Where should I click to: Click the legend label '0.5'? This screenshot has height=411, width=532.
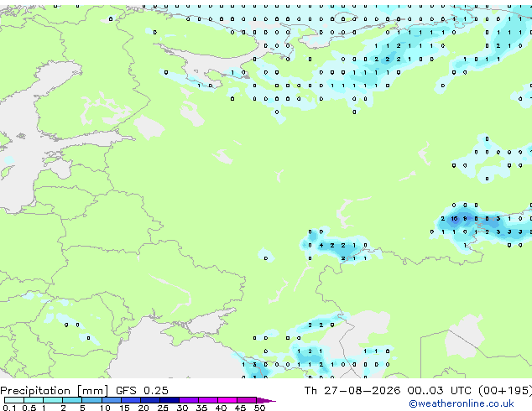coord(29,408)
